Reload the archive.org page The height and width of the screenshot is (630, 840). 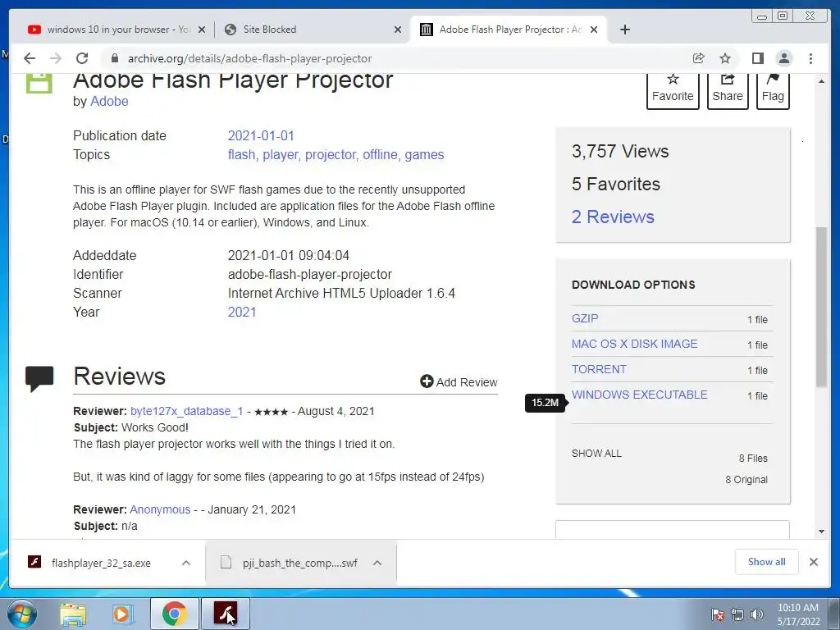tap(82, 58)
